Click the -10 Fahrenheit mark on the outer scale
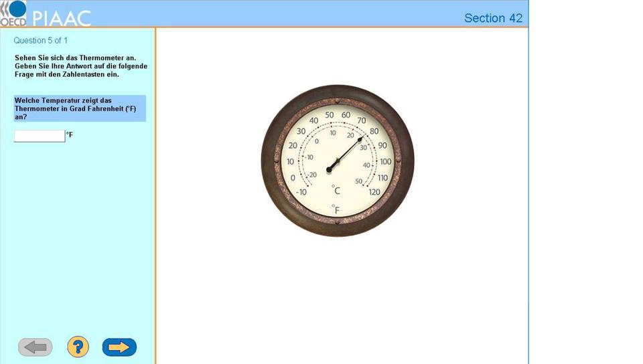 (x=301, y=192)
